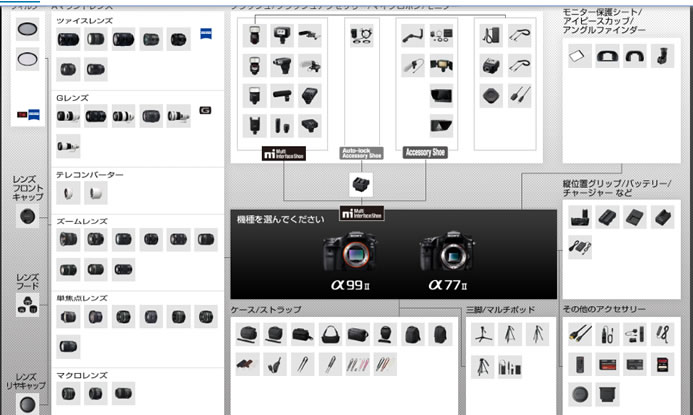Open the round body cap icon in その他のアクセサリー
693x415 pixels.
579,394
